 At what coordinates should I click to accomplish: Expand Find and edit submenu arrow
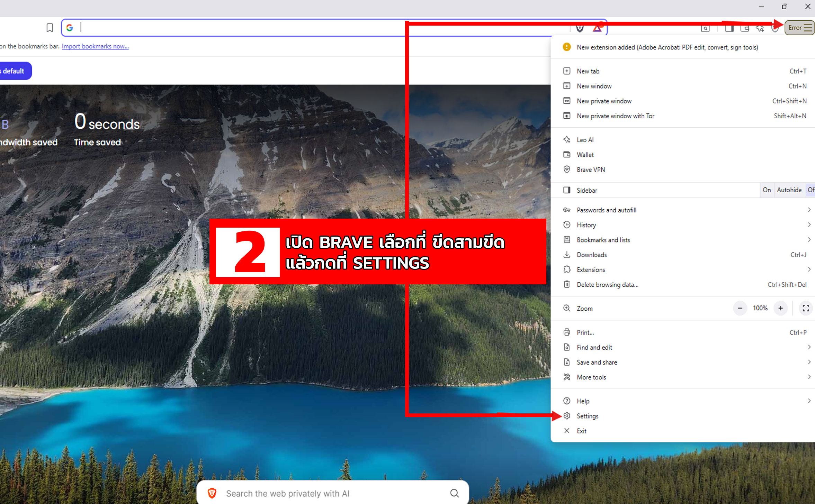pos(809,347)
